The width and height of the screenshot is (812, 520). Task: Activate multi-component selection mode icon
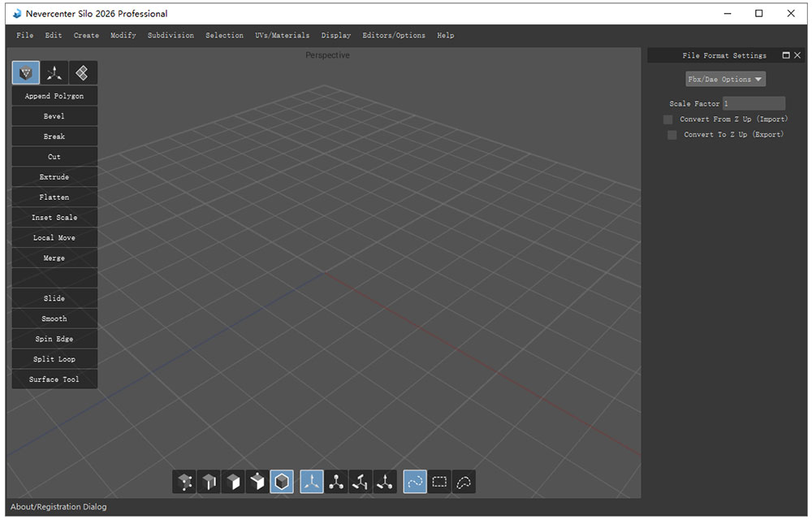pos(257,482)
